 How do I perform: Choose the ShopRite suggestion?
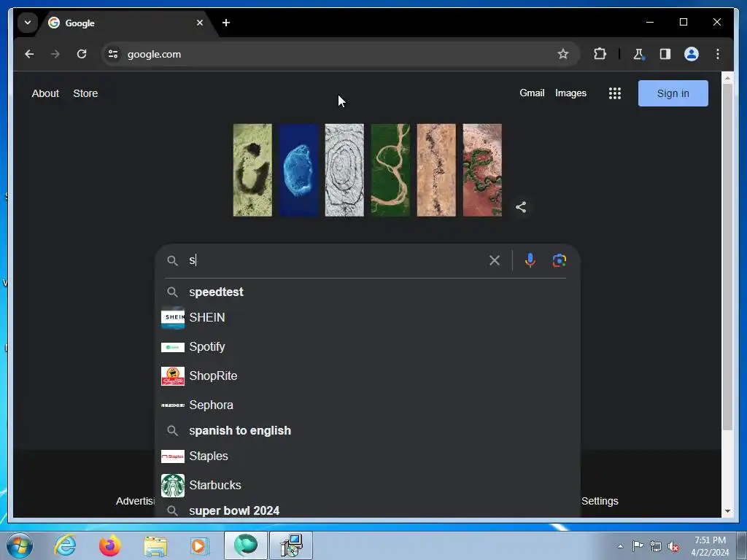click(x=367, y=376)
